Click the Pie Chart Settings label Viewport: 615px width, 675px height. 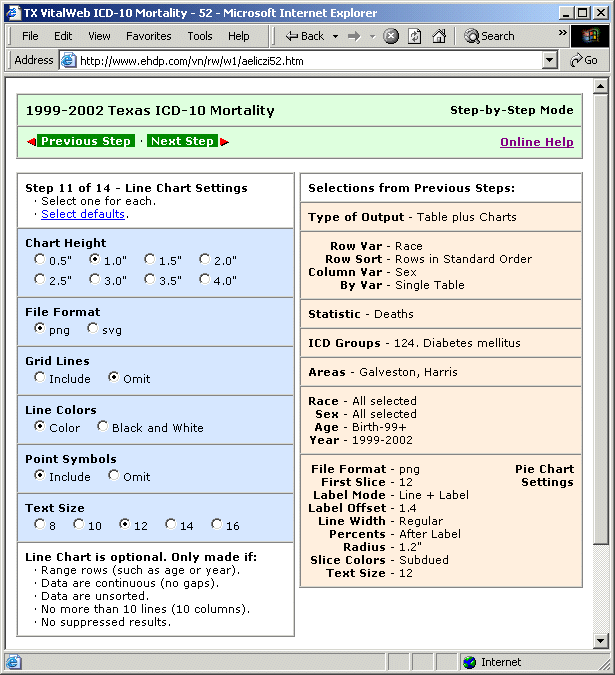coord(545,475)
